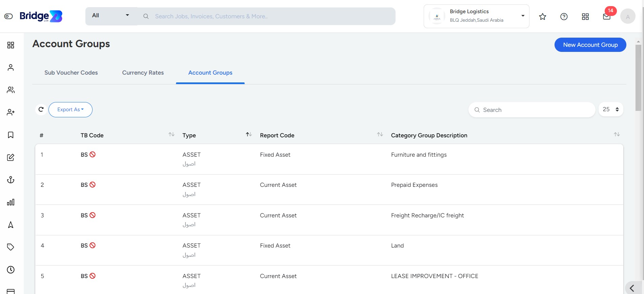Select the Prepaid Expenses cell

[414, 185]
